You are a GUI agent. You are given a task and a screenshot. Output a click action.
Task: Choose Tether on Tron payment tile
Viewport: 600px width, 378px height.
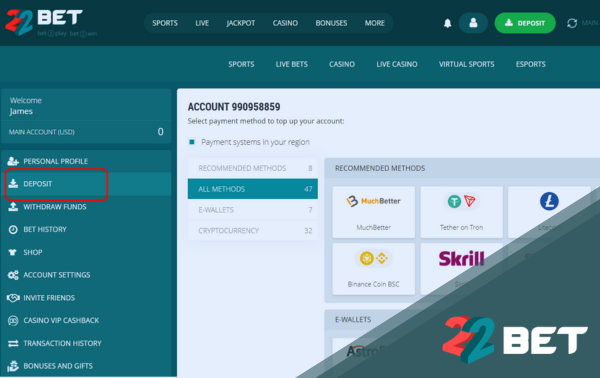461,212
